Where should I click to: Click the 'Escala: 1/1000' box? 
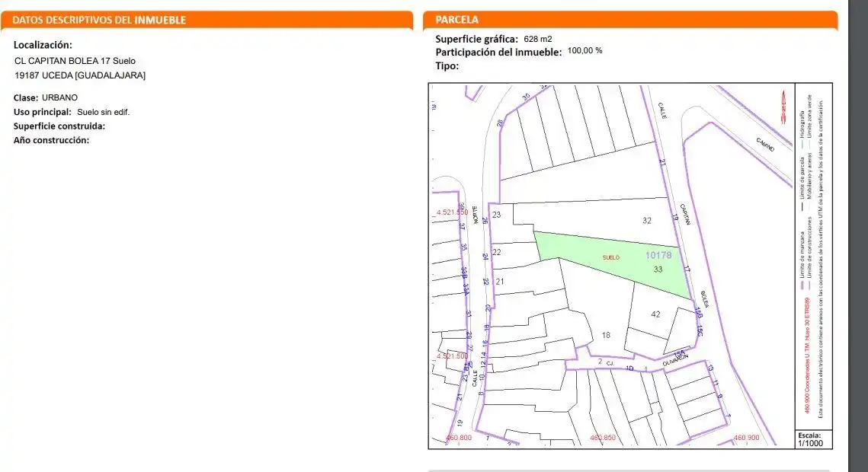[813, 439]
